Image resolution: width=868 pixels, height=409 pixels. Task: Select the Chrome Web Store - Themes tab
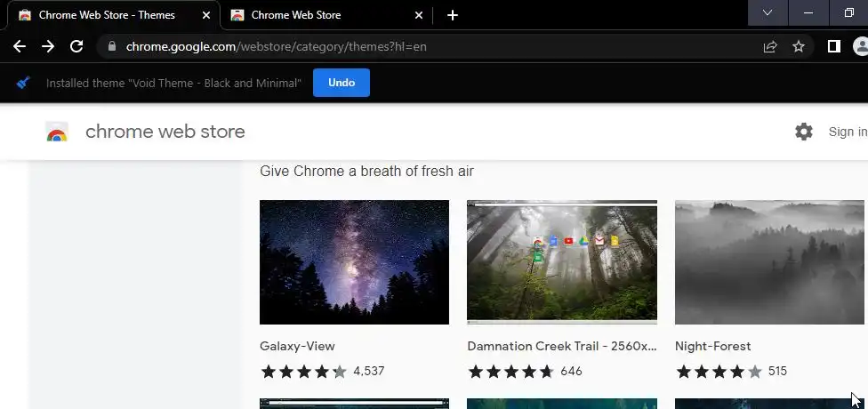(107, 14)
